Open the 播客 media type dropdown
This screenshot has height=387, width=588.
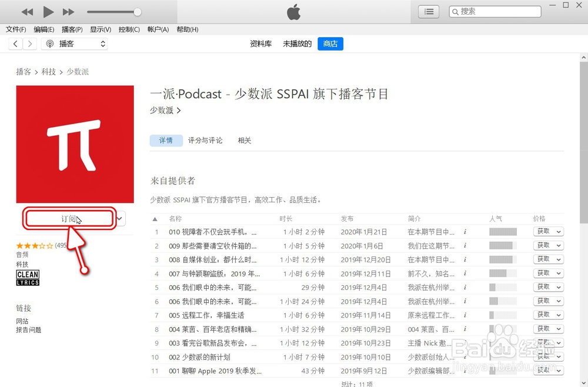point(75,44)
